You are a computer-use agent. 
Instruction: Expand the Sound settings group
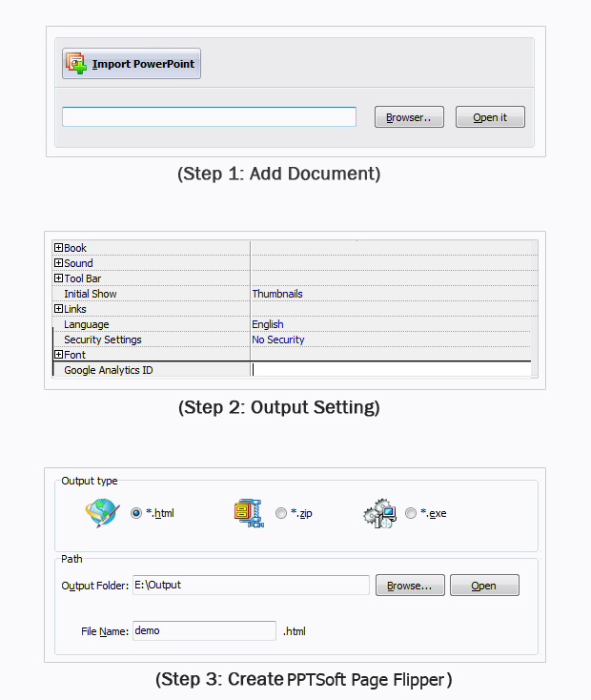pyautogui.click(x=58, y=262)
